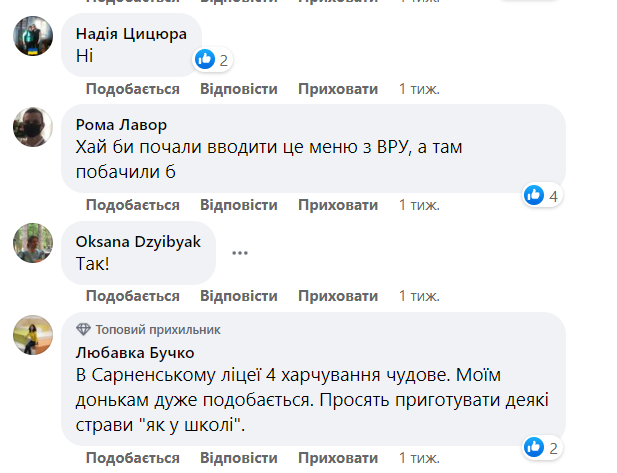Open Любавка Бучко's profile name link

[x=135, y=352]
